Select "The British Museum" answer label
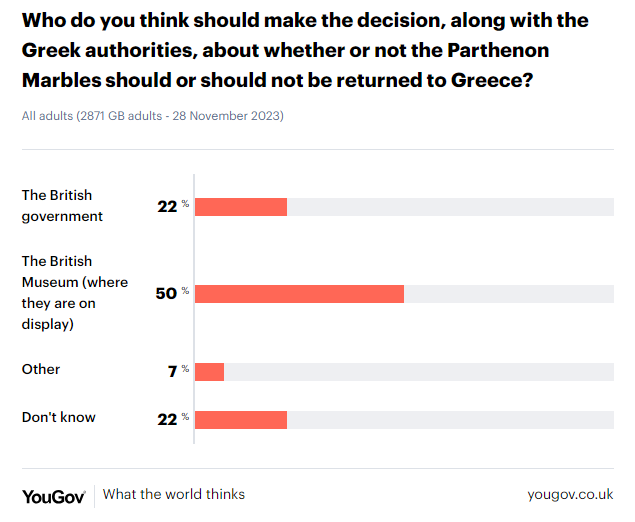This screenshot has height=522, width=635. coord(75,293)
